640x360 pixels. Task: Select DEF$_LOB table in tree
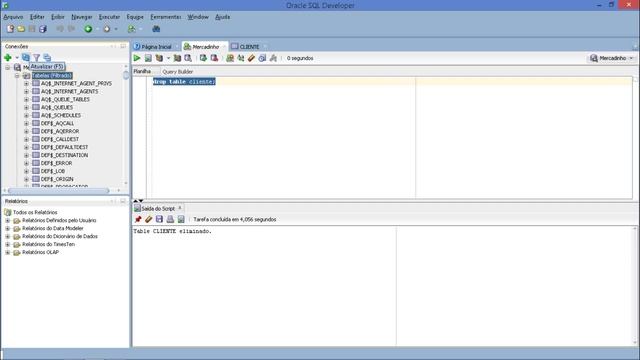tap(53, 171)
